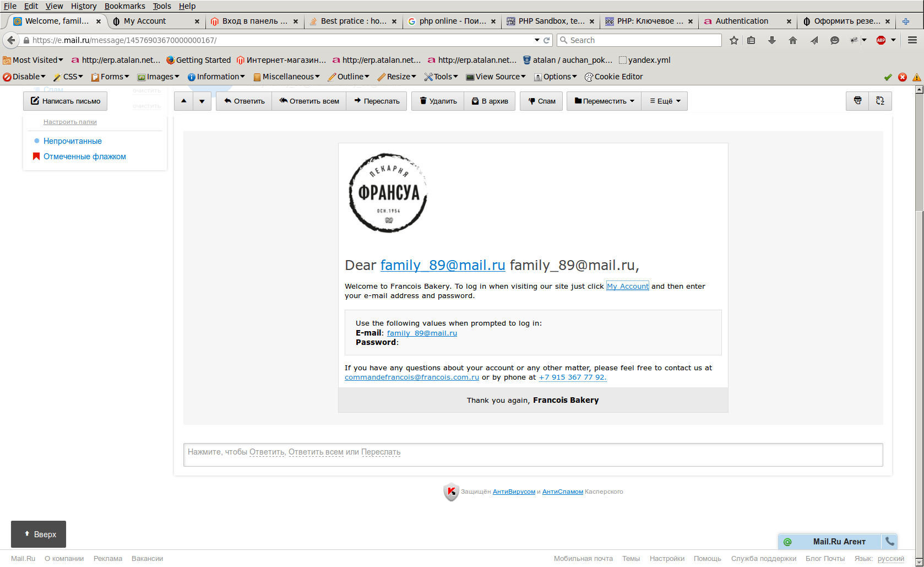Click the red error circle icon
Screen dimensions: 924x567
tap(903, 77)
